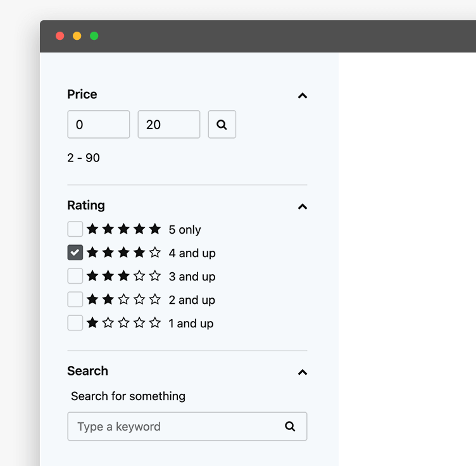The width and height of the screenshot is (476, 466).
Task: Click the '3 and up' label text
Action: (192, 277)
